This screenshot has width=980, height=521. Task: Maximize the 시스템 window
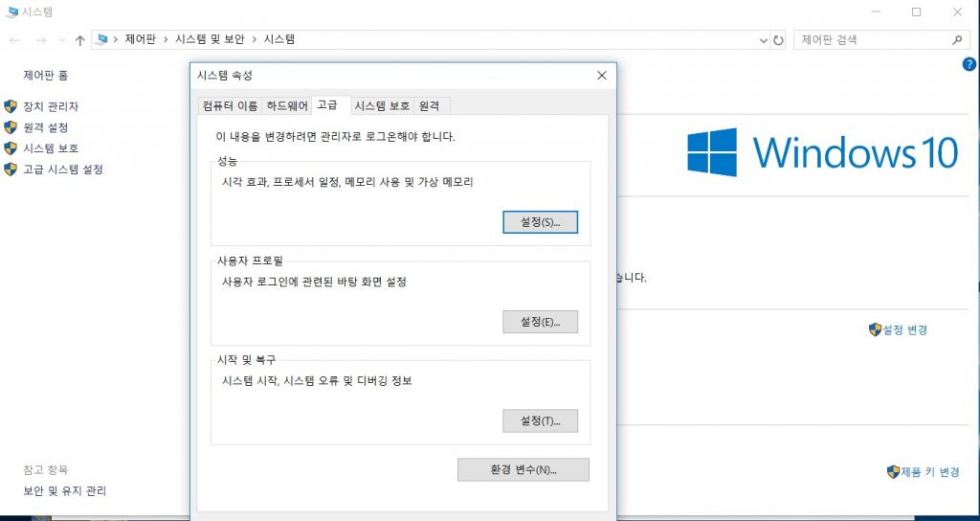916,11
